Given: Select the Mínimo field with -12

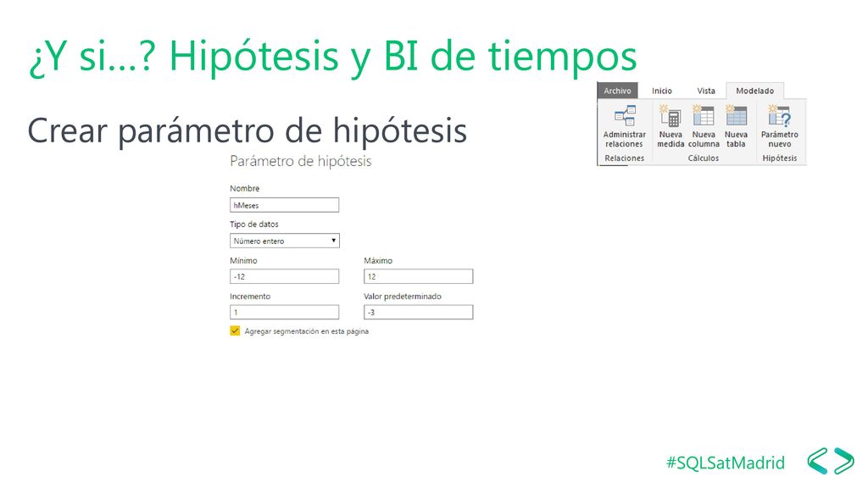Looking at the screenshot, I should [285, 276].
